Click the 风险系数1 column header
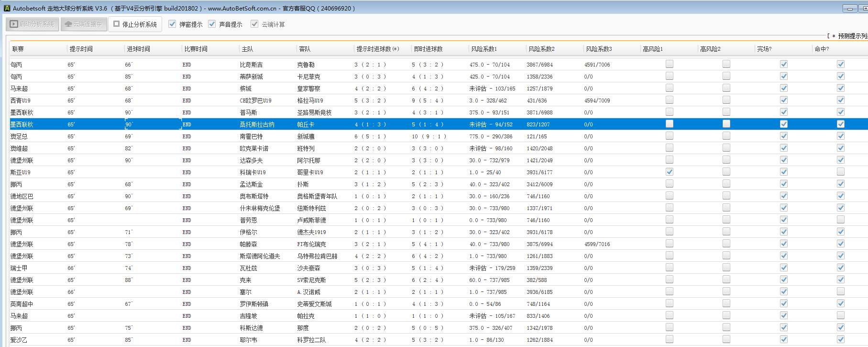The height and width of the screenshot is (347, 868). click(483, 49)
